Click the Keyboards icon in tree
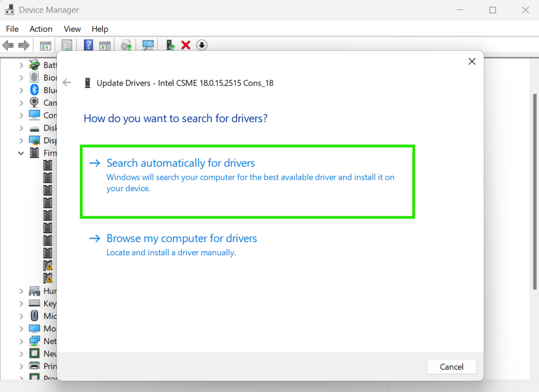The width and height of the screenshot is (539, 392). (x=35, y=303)
